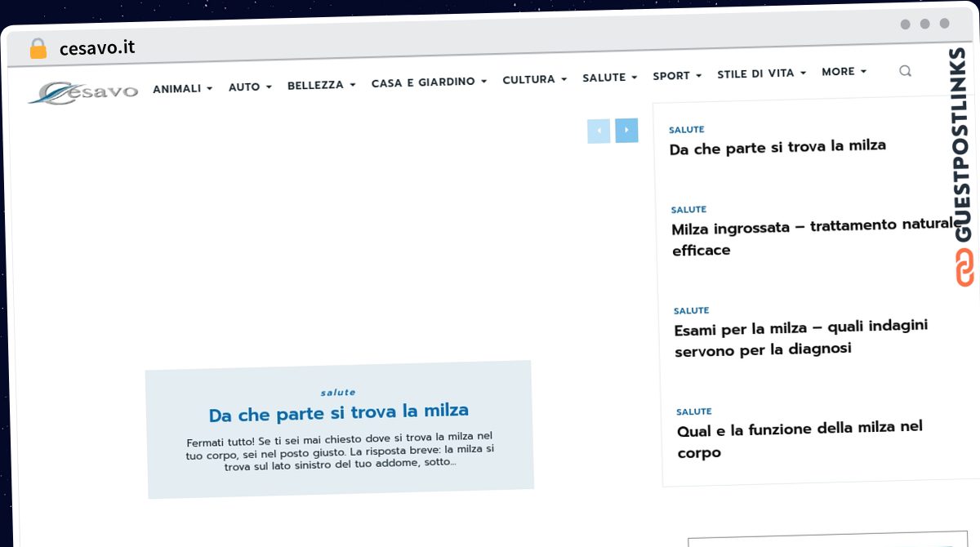
Task: Read Milza ingrossata trattamento naturale article
Action: [x=813, y=238]
